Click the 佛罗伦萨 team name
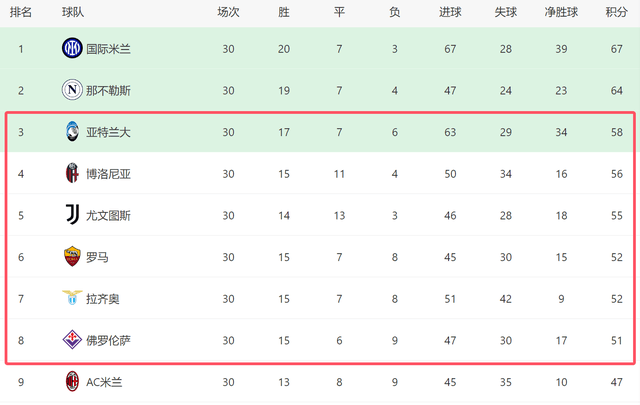640x405 pixels. coord(108,340)
